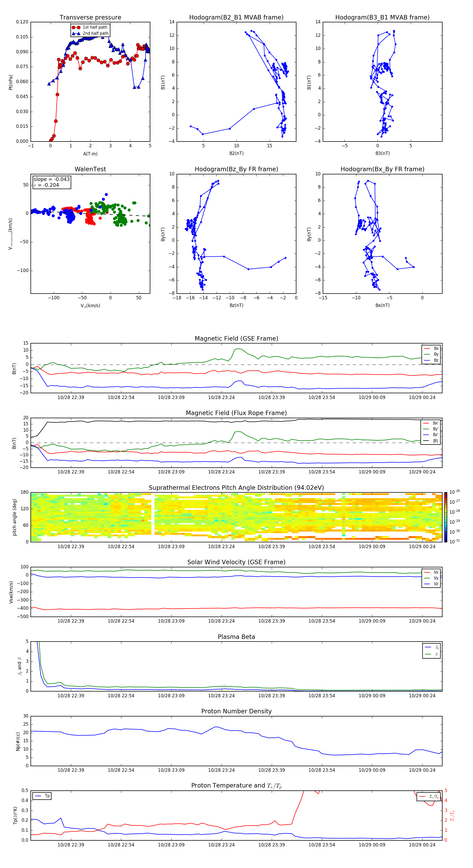Click the 'Hodogram(B2_B1 MVAB frame)' title
This screenshot has width=473, height=868.
pyautogui.click(x=236, y=18)
